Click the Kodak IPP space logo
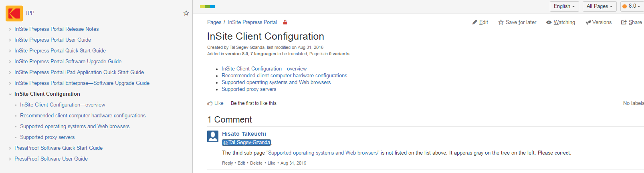 coord(14,13)
